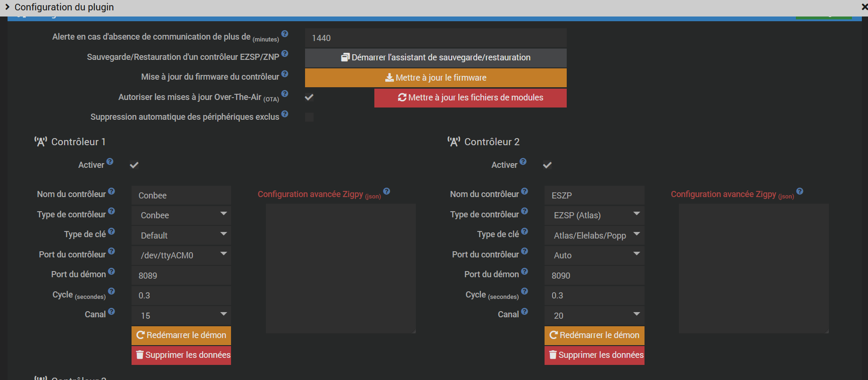Screen dimensions: 868x380
Task: Open Contrôleur 1 Type de contrôleur dropdown
Action: click(x=181, y=215)
